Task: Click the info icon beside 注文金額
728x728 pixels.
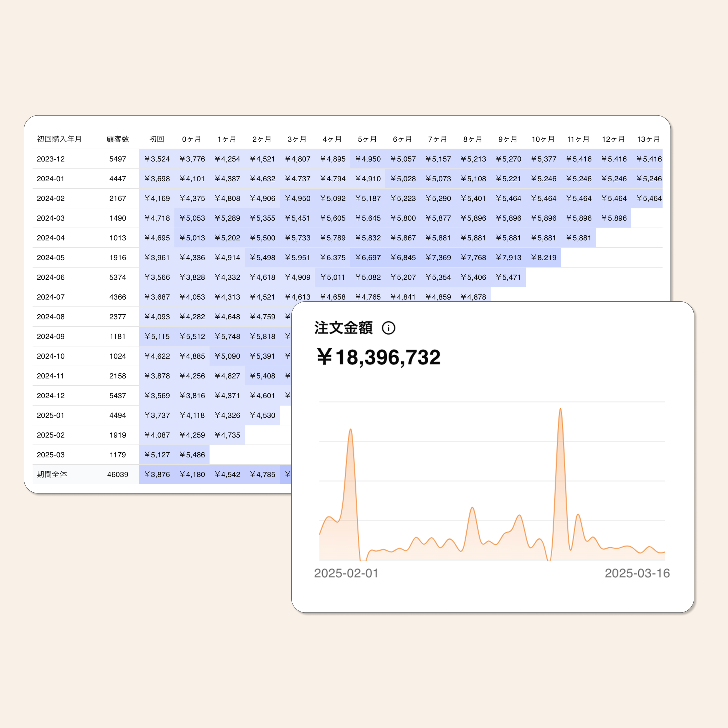Action: [x=389, y=328]
